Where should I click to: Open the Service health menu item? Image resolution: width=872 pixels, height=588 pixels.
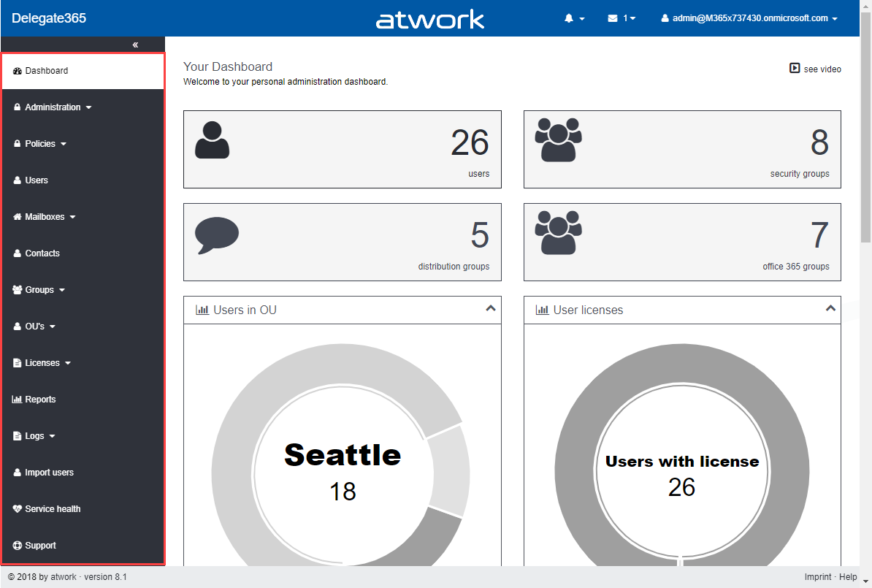click(x=83, y=509)
